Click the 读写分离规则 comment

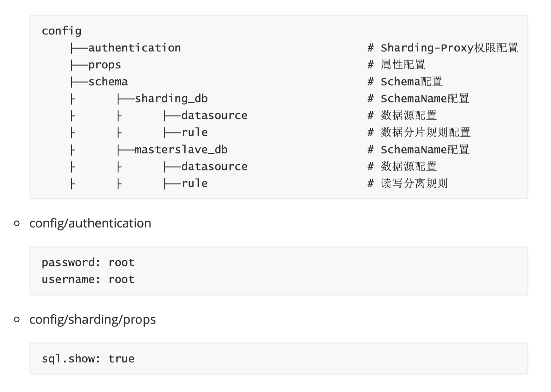(414, 183)
